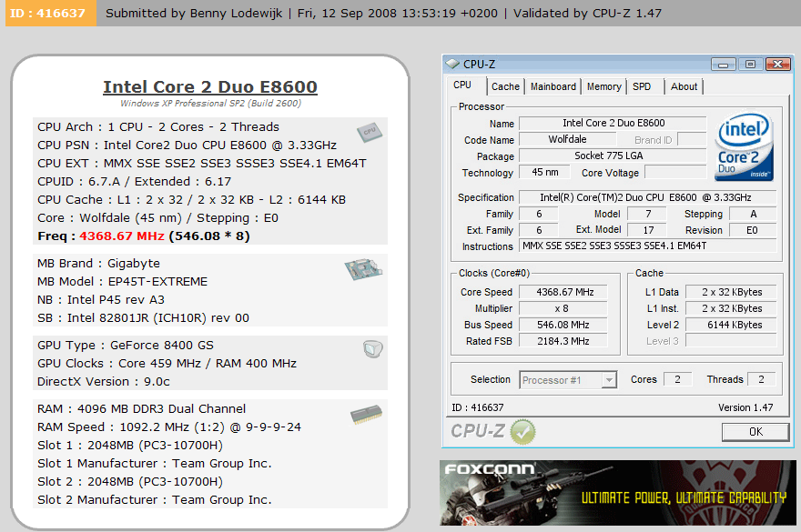The width and height of the screenshot is (801, 532).
Task: Click the Core Speed value 4368.67 MHz
Action: coord(563,292)
